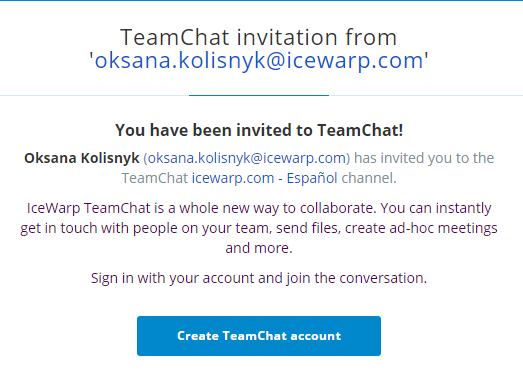Click the 'and more.' line of the description

point(259,248)
